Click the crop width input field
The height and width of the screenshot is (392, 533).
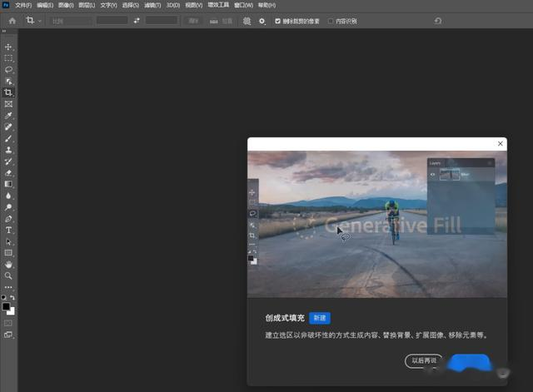click(112, 21)
